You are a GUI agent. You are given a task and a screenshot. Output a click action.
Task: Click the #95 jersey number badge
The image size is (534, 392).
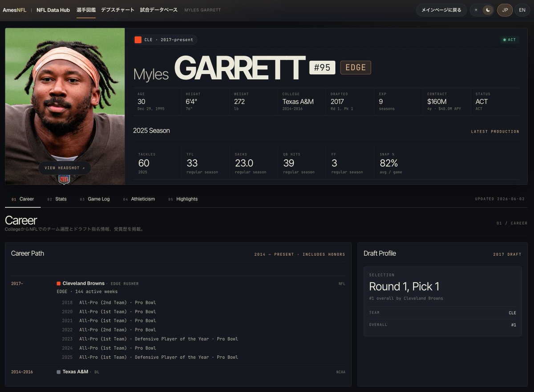pos(322,67)
